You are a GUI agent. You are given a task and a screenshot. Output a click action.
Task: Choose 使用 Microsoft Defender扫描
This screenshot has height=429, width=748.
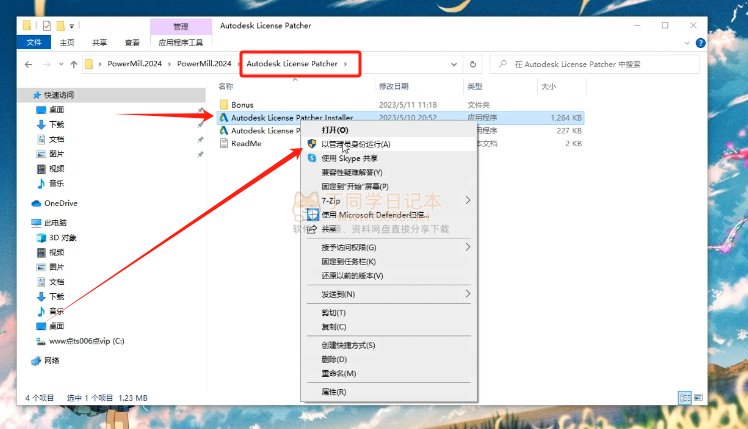coord(389,215)
